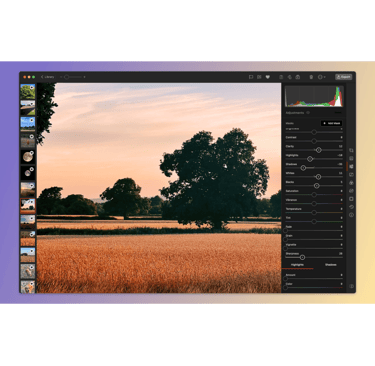
Task: Delete the photo using the trash icon
Action: (311, 77)
